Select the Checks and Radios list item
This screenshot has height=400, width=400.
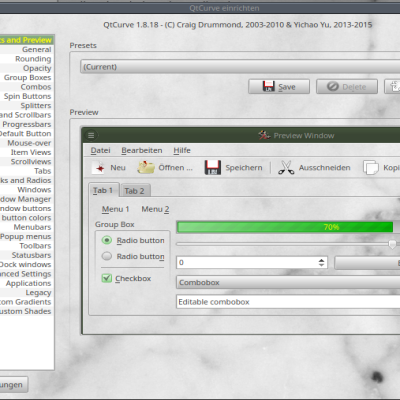[27, 180]
